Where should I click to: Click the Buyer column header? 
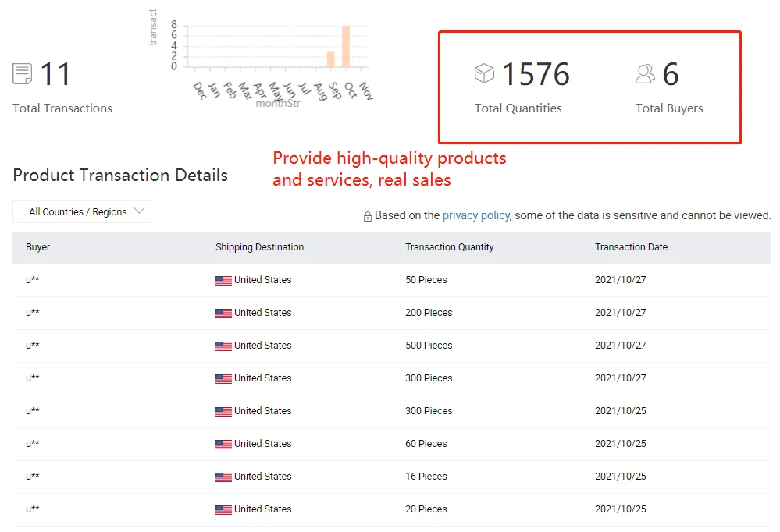click(37, 247)
